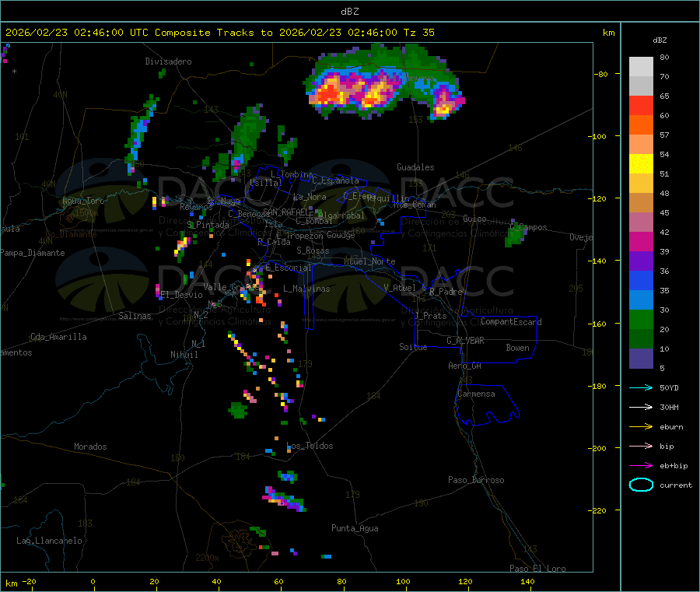Viewport: 700px width, 592px height.
Task: Click the 0 tick on horizontal axis
Action: tap(93, 581)
